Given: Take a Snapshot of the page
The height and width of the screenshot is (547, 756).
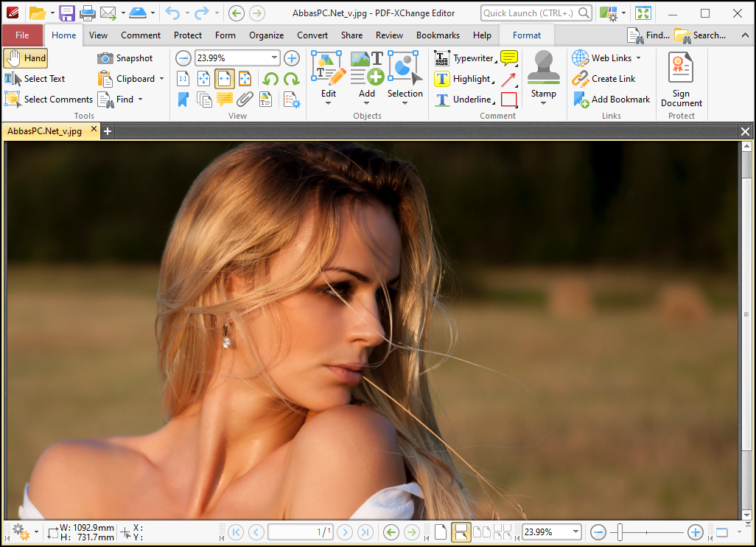Looking at the screenshot, I should click(125, 58).
